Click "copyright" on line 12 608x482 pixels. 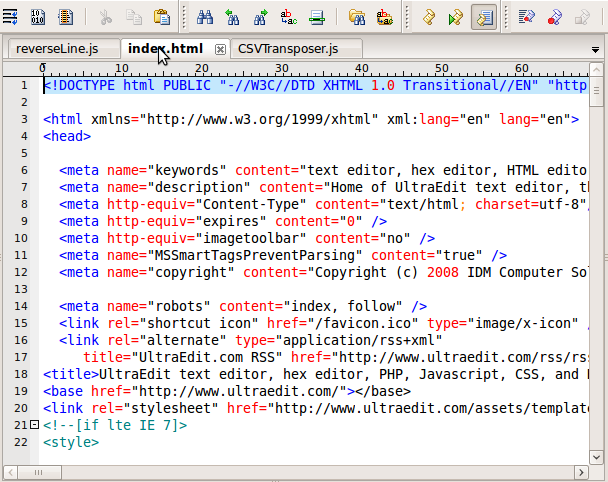click(x=190, y=272)
